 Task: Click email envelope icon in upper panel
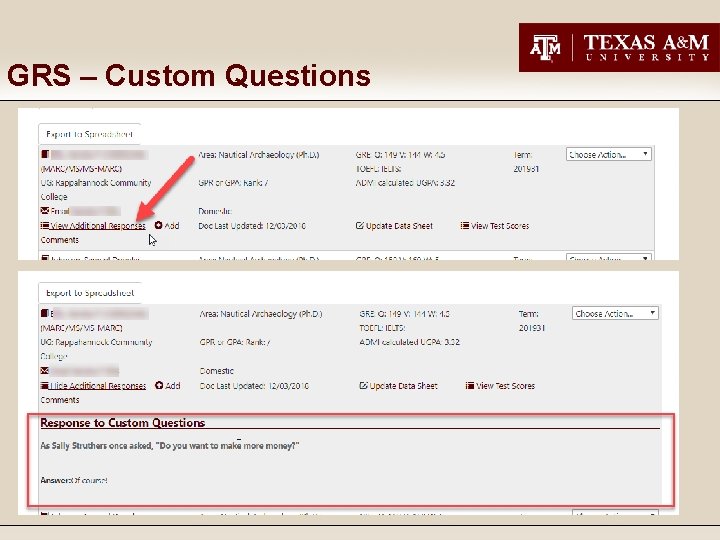pyautogui.click(x=45, y=211)
